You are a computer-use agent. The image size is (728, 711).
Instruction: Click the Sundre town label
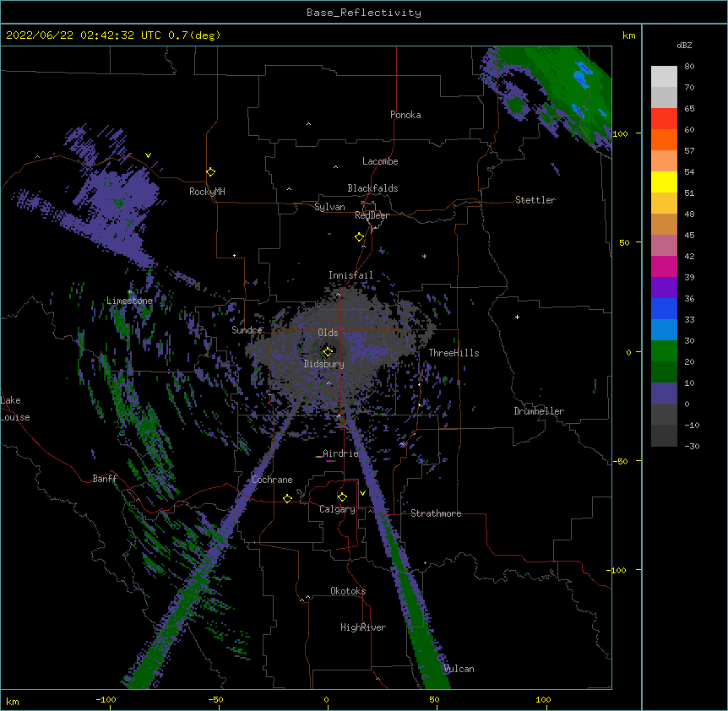(x=247, y=330)
